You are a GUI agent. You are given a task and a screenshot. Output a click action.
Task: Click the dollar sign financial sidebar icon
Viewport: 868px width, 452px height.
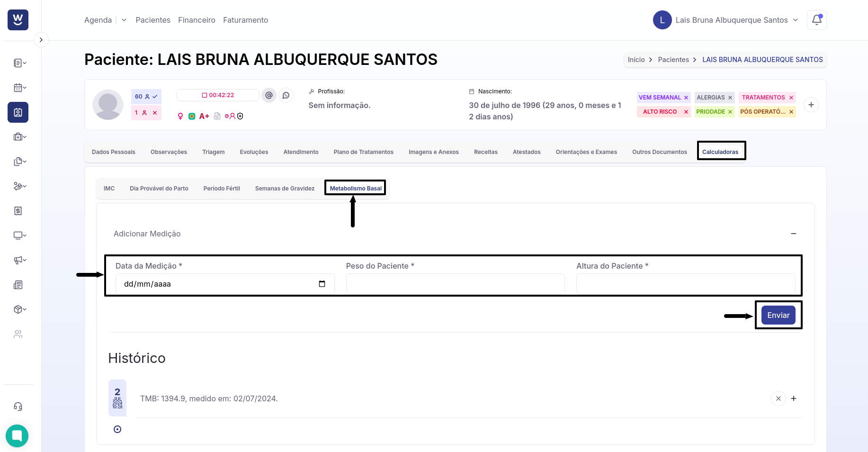point(18,211)
